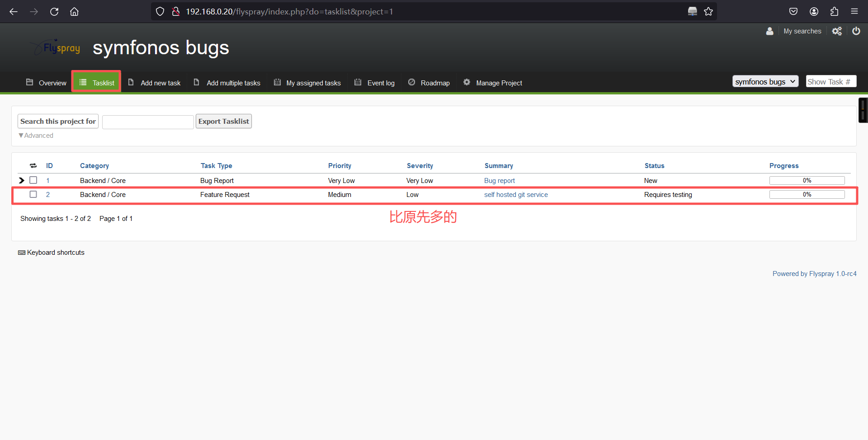Click Export Tasklist button
The height and width of the screenshot is (440, 868).
tap(224, 121)
